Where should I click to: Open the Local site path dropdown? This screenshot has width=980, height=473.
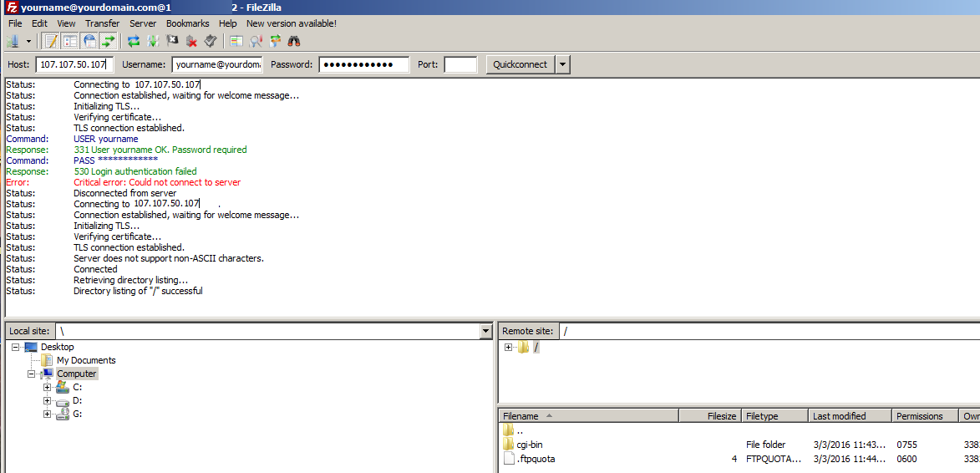(x=485, y=332)
